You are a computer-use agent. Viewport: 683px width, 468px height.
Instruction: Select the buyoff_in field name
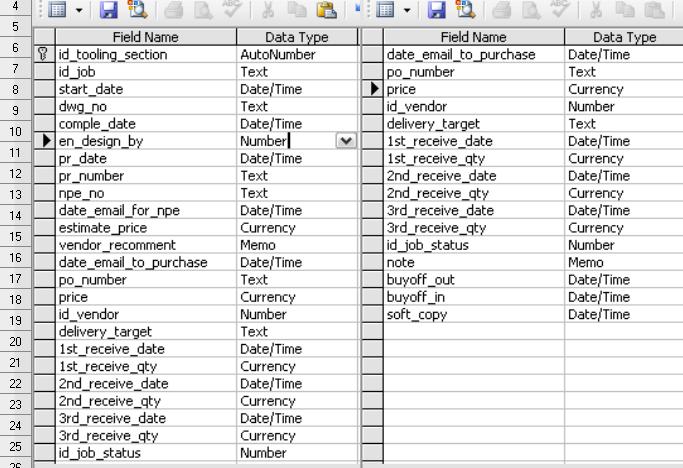tap(416, 297)
